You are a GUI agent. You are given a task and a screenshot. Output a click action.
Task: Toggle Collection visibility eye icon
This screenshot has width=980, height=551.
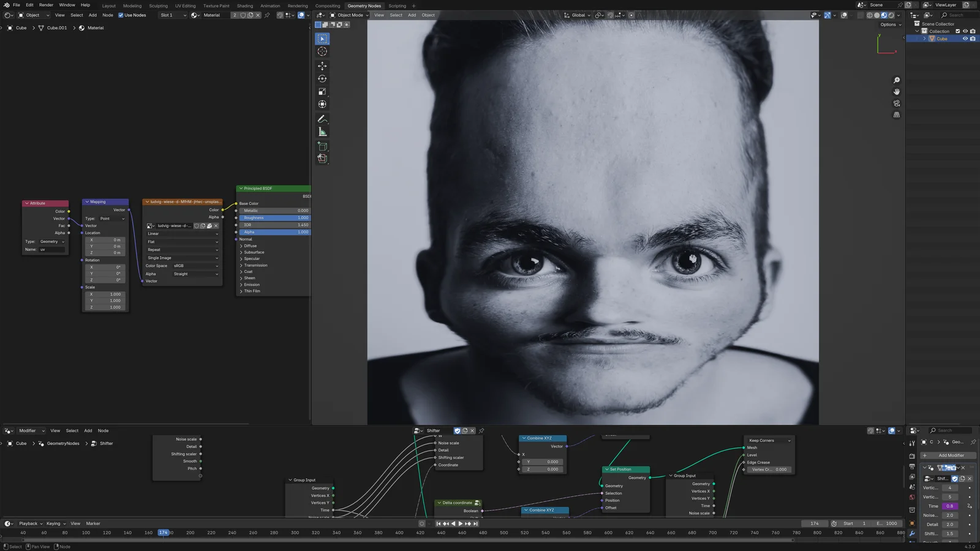(965, 31)
